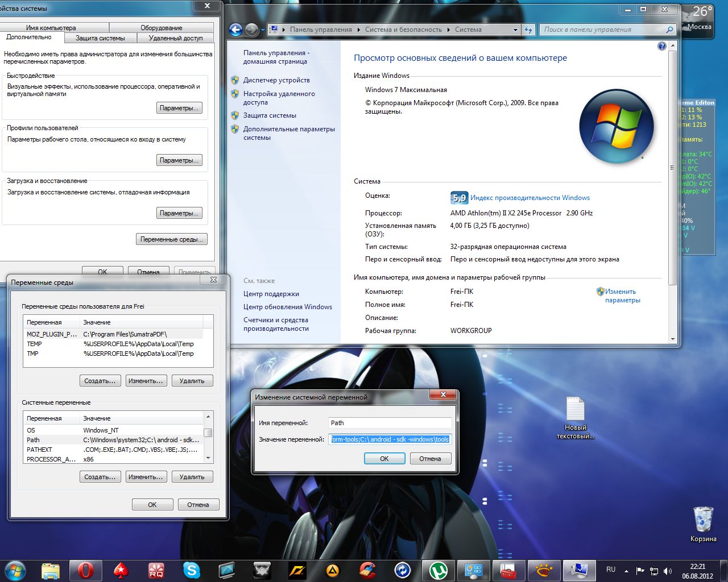Open Windows Explorer from the taskbar
This screenshot has width=728, height=582.
coord(51,570)
